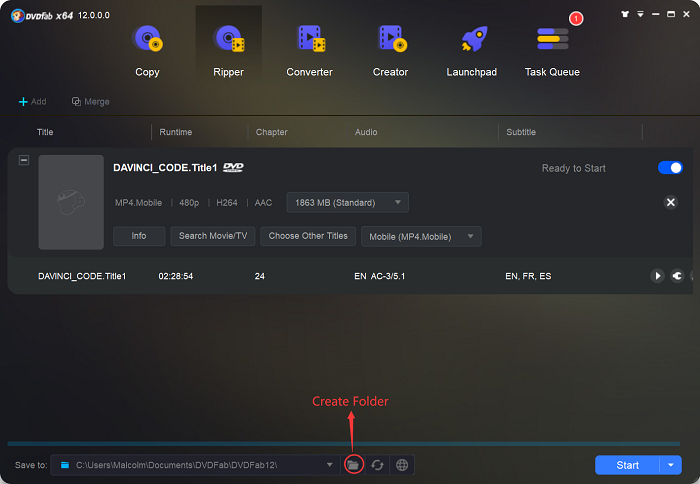Viewport: 700px width, 484px height.
Task: Open the Launchpad module
Action: (x=471, y=51)
